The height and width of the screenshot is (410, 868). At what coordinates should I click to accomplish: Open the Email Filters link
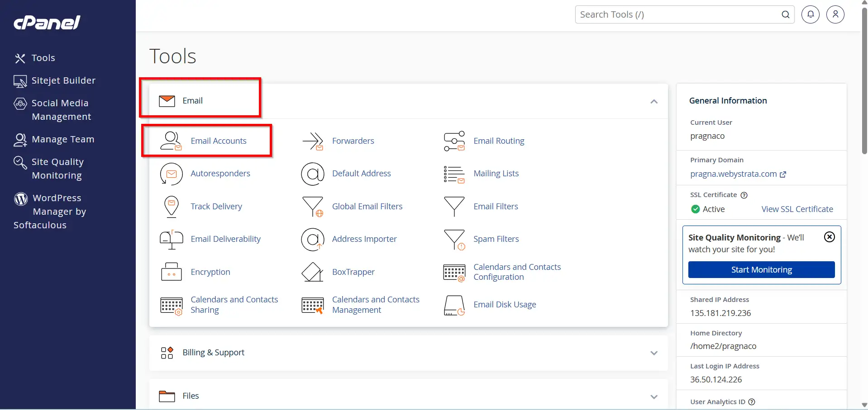pos(496,207)
